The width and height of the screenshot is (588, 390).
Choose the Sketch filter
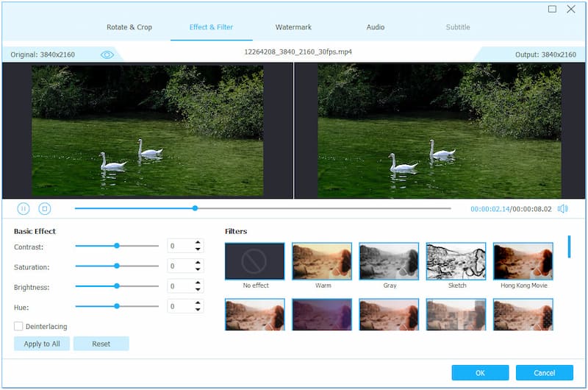click(456, 261)
